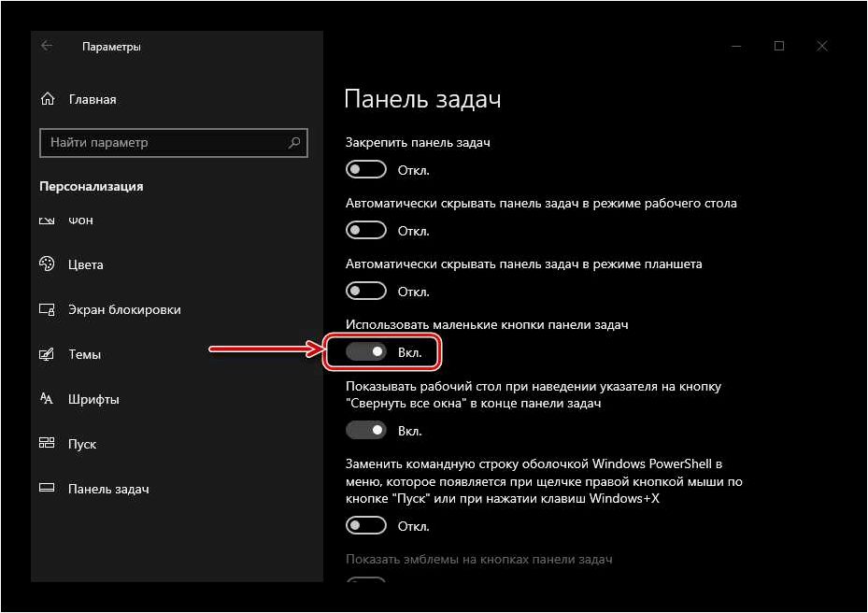The height and width of the screenshot is (613, 868).
Task: Go to the Темы section
Action: (x=85, y=354)
